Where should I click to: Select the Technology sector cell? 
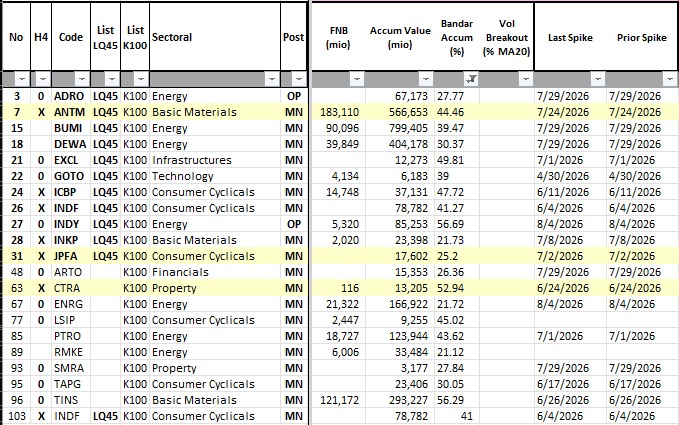215,176
